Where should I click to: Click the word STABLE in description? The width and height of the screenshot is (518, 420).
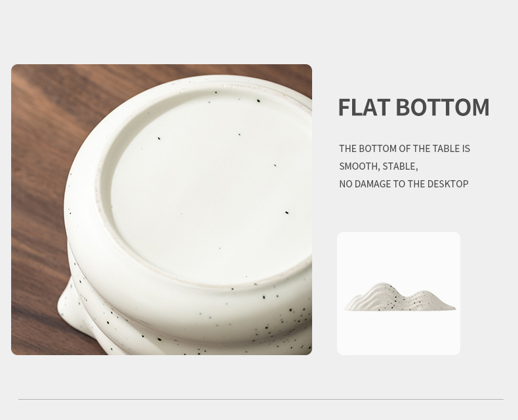pyautogui.click(x=400, y=166)
